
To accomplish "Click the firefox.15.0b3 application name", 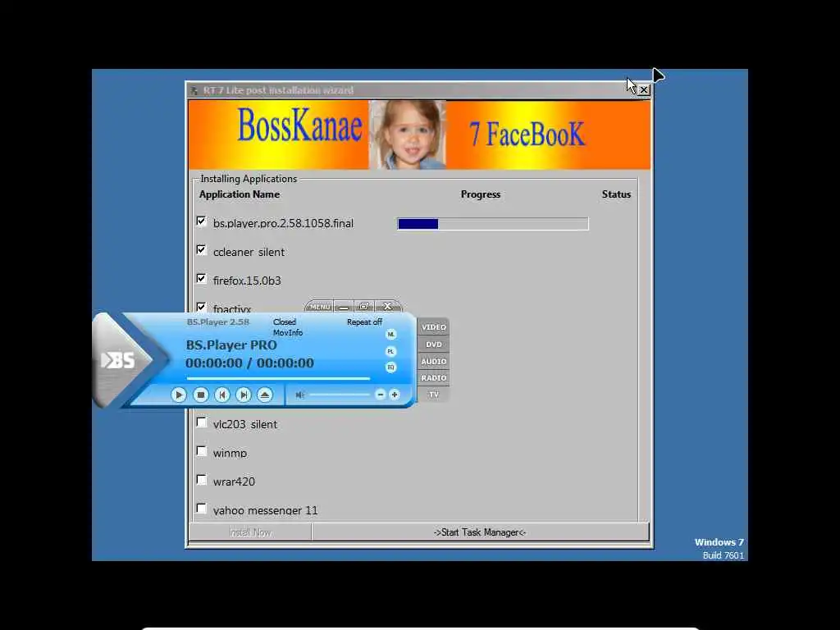I will [x=247, y=281].
